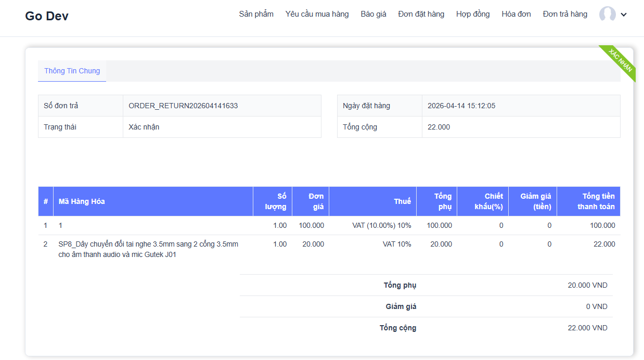
Task: Click order number ORDER_RETURN202604141633
Action: [x=183, y=106]
